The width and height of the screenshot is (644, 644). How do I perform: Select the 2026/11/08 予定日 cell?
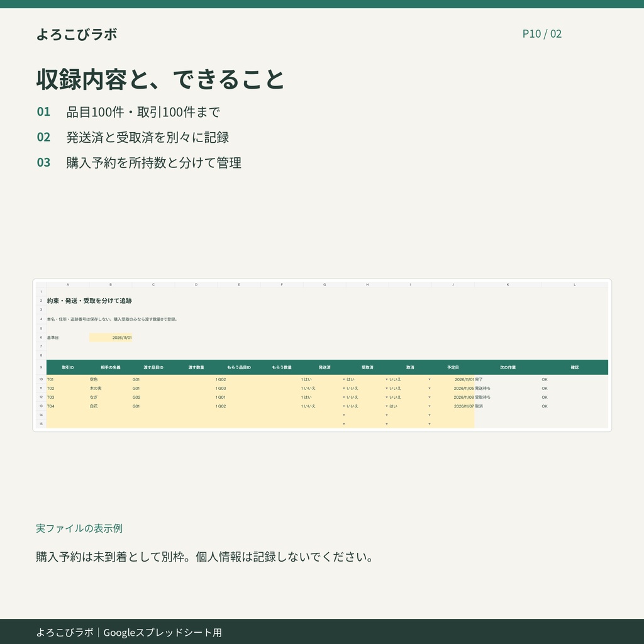tap(453, 397)
